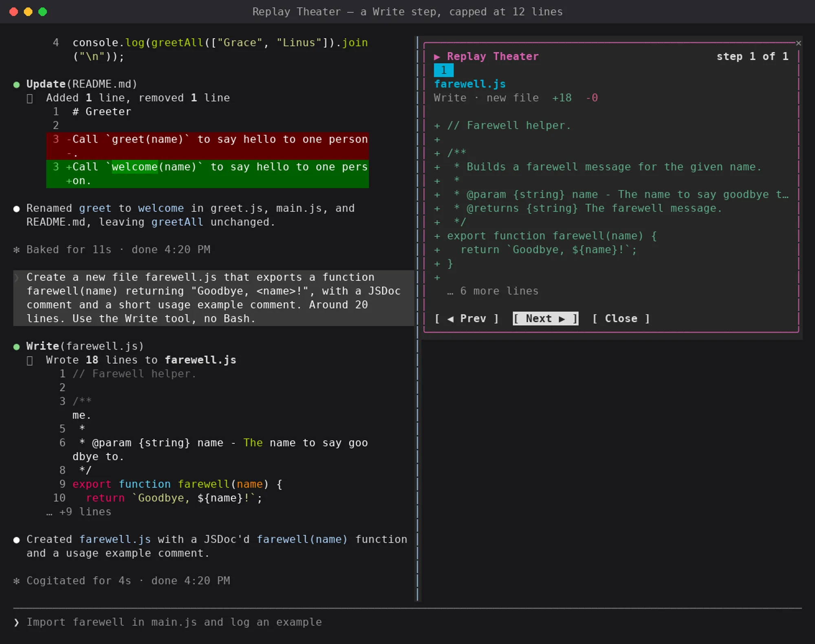Screen dimensions: 815x644
Task: Click the white bullet beside 'Renamed greet to welcome'
Action: 16,209
